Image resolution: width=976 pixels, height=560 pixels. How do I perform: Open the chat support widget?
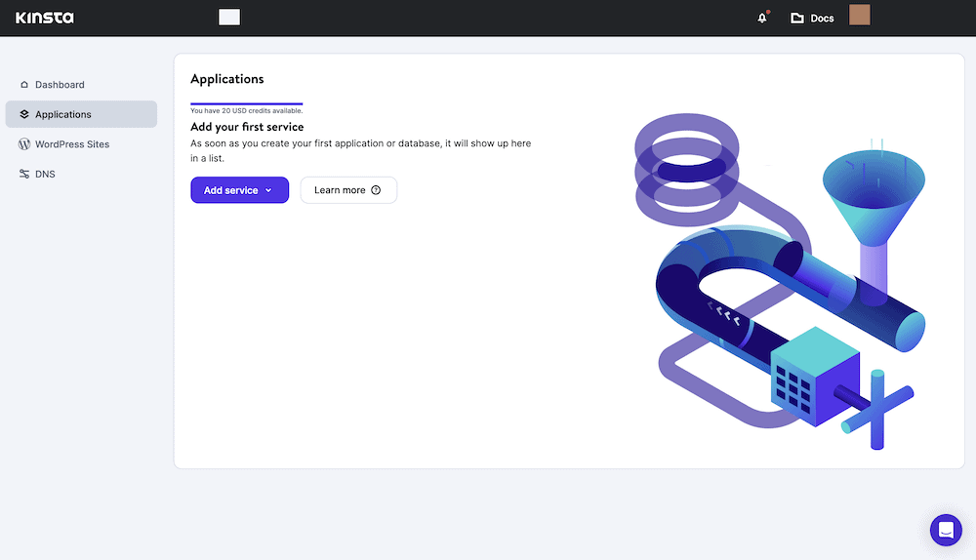[946, 530]
